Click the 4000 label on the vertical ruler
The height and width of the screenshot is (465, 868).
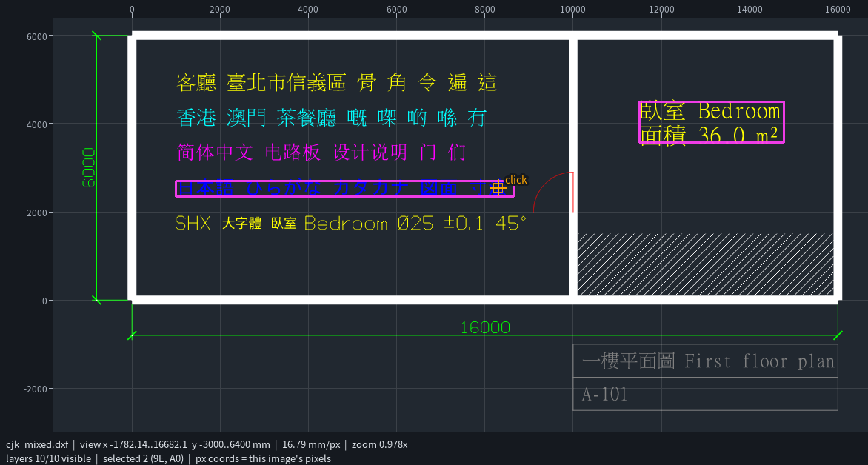(x=37, y=124)
